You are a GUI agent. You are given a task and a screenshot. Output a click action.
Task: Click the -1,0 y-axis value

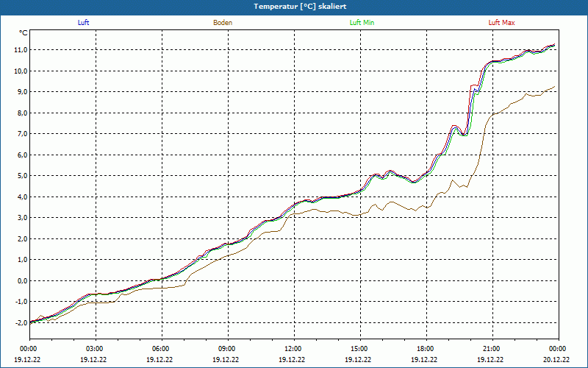coord(21,302)
